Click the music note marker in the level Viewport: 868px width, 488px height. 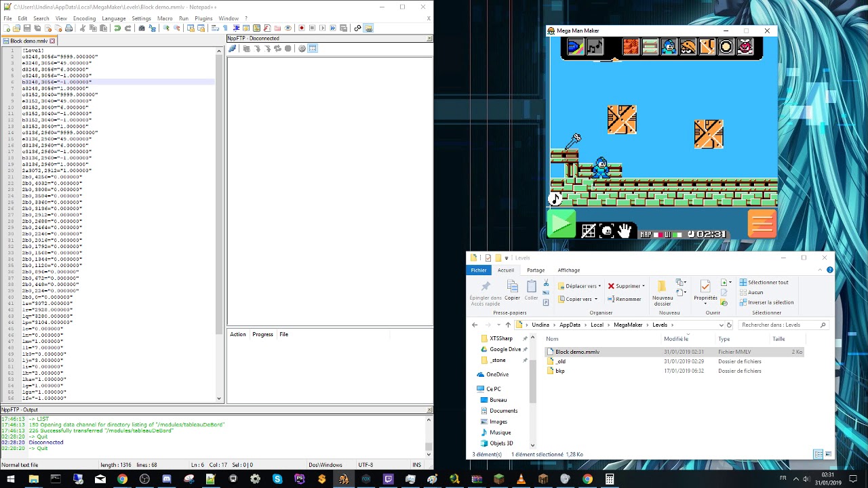point(555,199)
